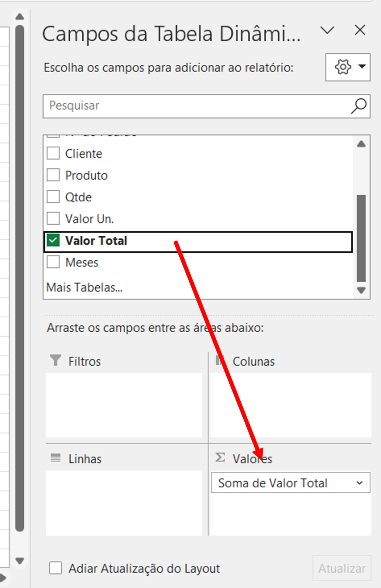Screen dimensions: 381x588
Task: Click the magnifier icon in the Pesquisar box
Action: point(358,106)
